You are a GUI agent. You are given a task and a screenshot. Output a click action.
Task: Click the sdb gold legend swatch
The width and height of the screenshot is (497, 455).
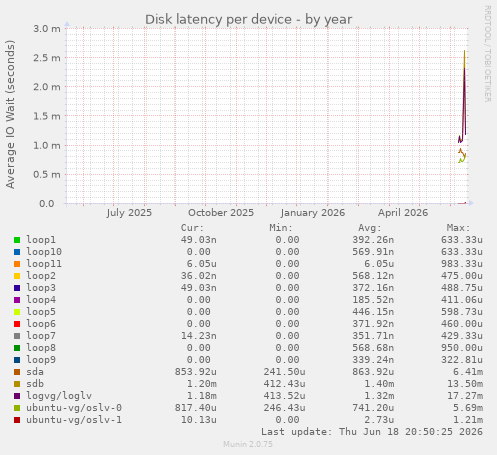[x=17, y=384]
